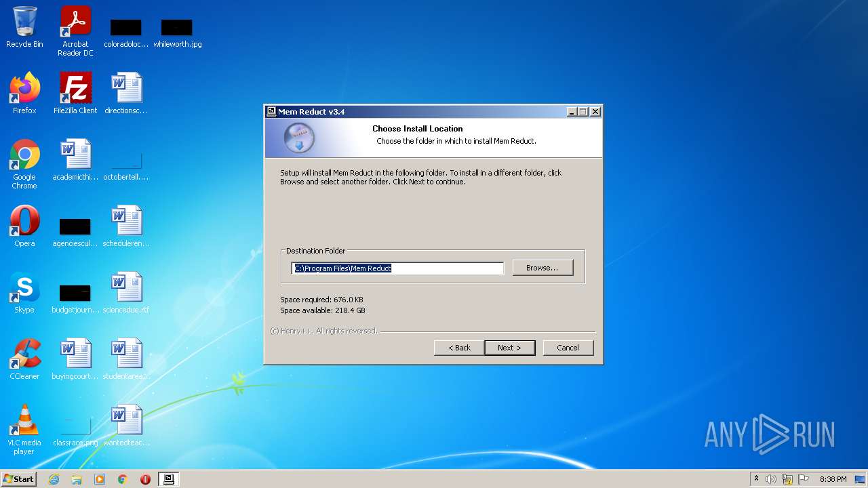Click Browse to choose another folder
Image resolution: width=868 pixels, height=488 pixels.
542,268
